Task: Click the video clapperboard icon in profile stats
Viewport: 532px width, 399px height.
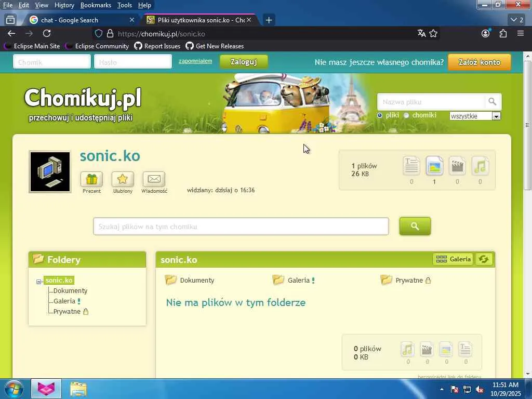Action: tap(457, 166)
